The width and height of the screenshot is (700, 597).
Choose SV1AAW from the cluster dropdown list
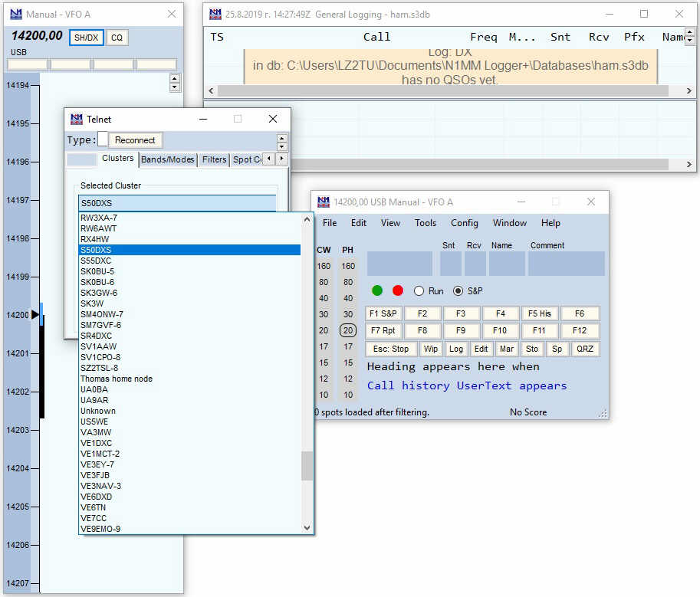pyautogui.click(x=99, y=346)
